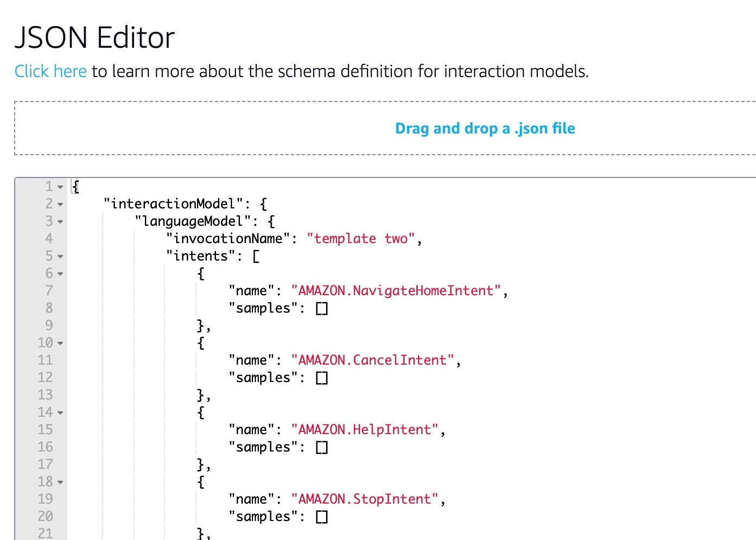Viewport: 756px width, 540px height.
Task: Click the "invocationName" key
Action: (228, 239)
